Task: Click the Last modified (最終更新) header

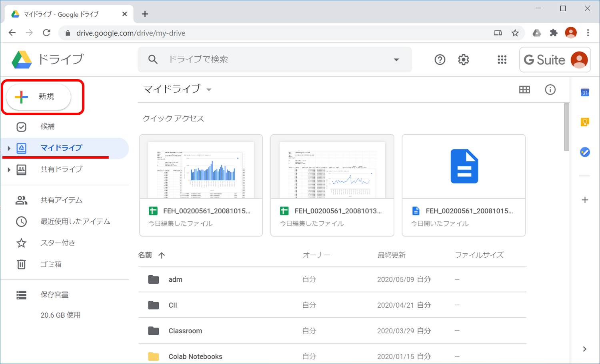Action: click(392, 255)
